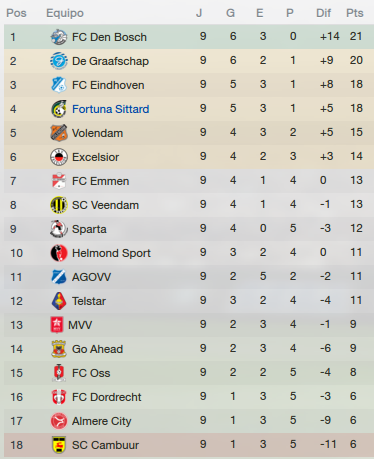Sort standings by Pos column header

tap(16, 13)
